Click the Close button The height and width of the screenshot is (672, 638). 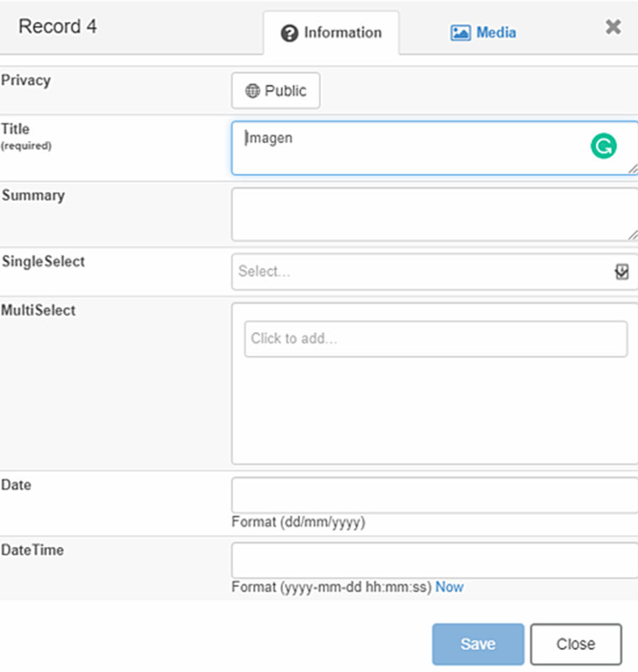[576, 643]
